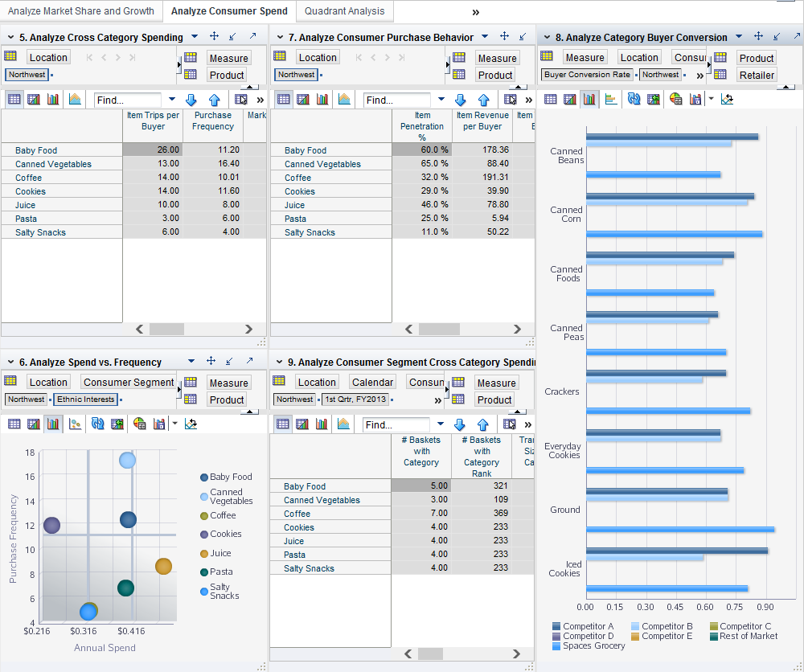Click area chart icon in panel 9 toolbar
This screenshot has height=672, width=804.
point(343,424)
